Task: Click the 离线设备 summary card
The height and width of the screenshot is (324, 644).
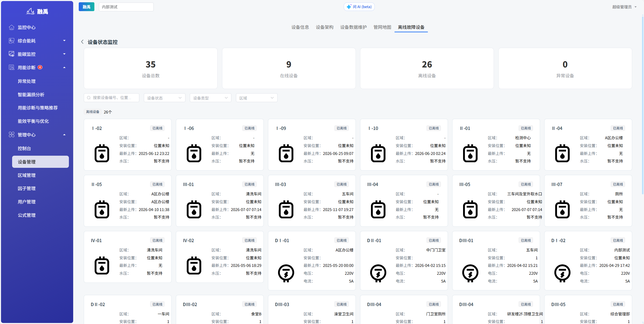Action: click(x=427, y=68)
